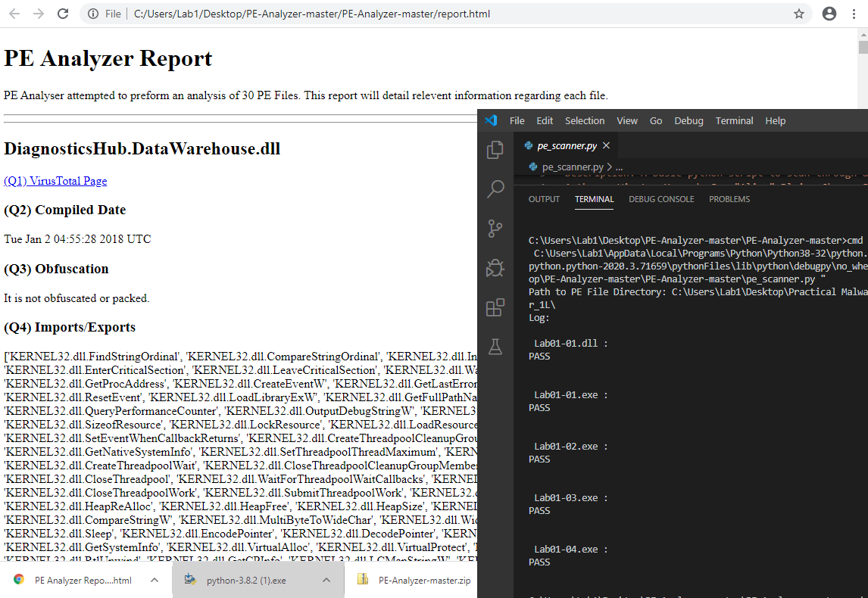Open the PE Analyzer Repo html download
868x598 pixels.
coord(83,581)
